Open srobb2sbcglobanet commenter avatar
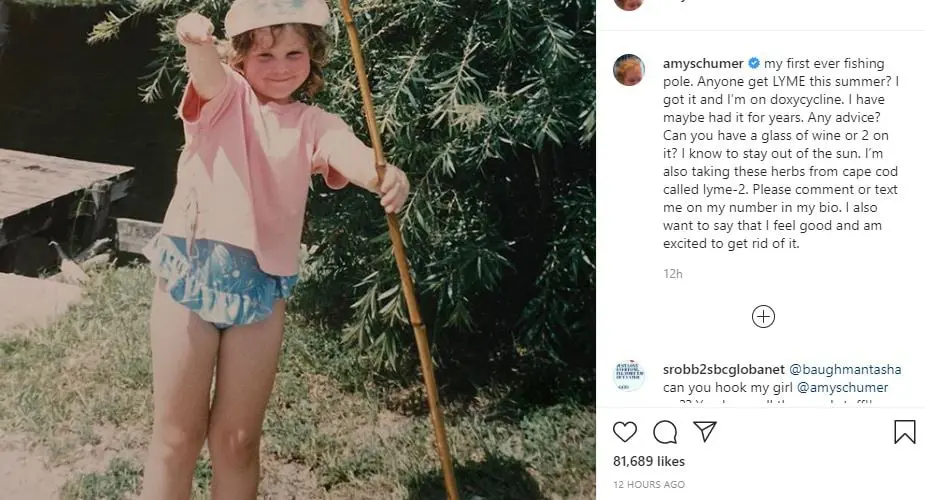 [x=629, y=376]
